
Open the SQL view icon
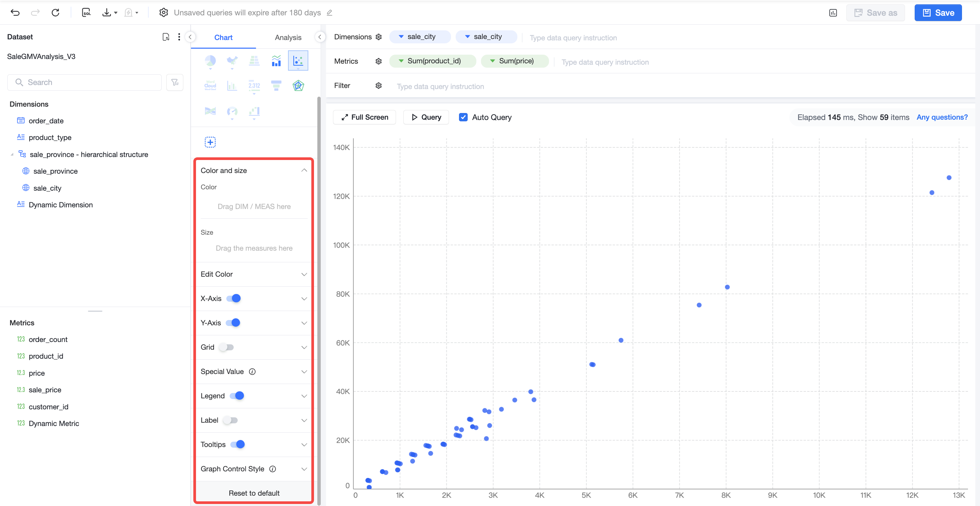86,13
